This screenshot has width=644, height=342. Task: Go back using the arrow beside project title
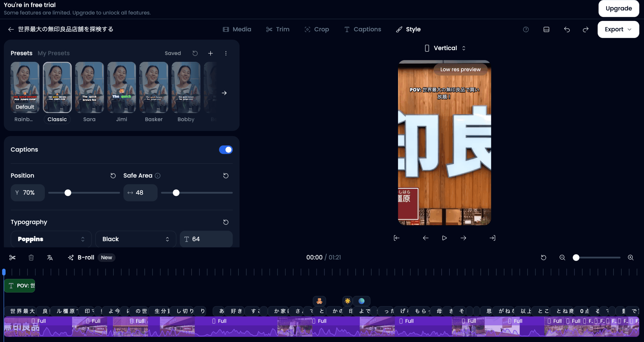(11, 29)
